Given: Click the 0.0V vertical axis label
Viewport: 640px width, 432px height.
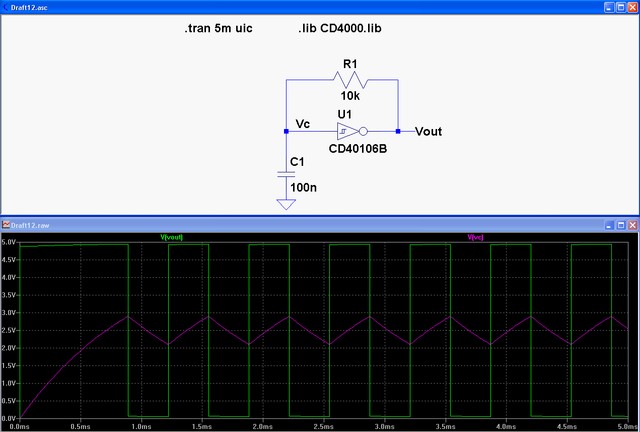Looking at the screenshot, I should 9,419.
